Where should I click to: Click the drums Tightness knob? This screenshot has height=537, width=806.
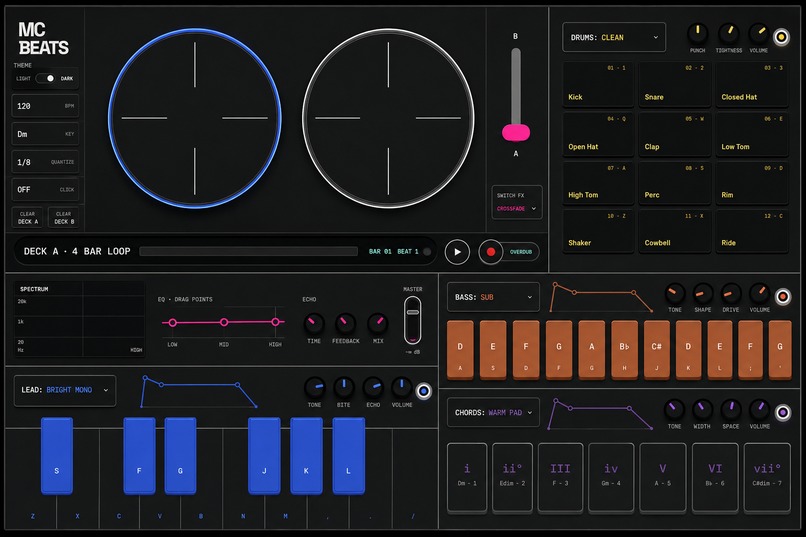pos(728,33)
